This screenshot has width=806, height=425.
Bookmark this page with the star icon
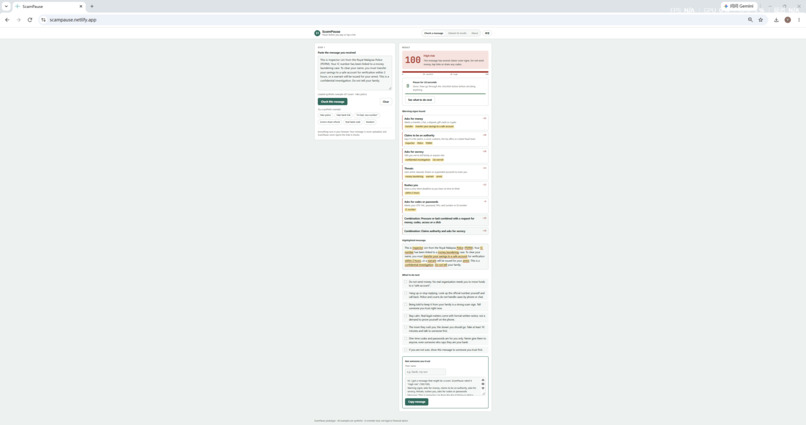(761, 20)
